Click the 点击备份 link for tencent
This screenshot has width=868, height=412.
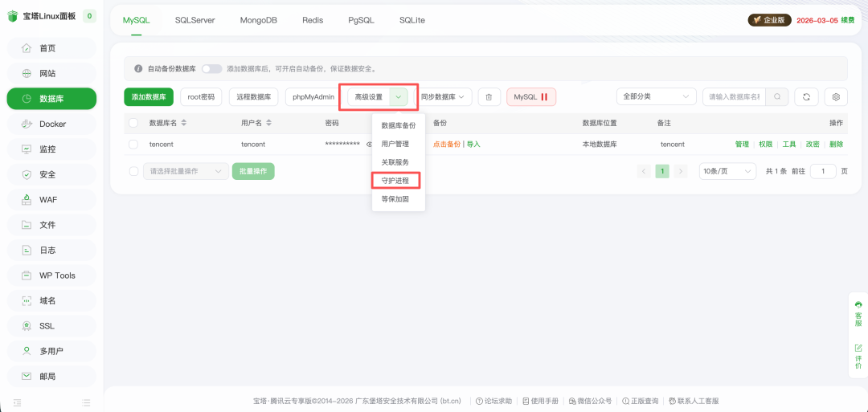447,145
